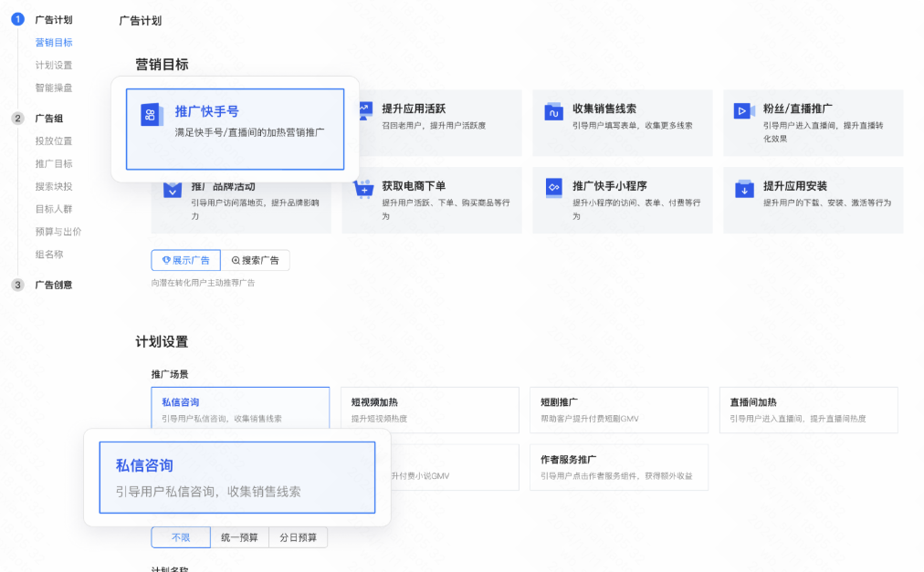Viewport: 924px width, 572px height.
Task: Open 计划设置 in the sidebar
Action: click(54, 65)
